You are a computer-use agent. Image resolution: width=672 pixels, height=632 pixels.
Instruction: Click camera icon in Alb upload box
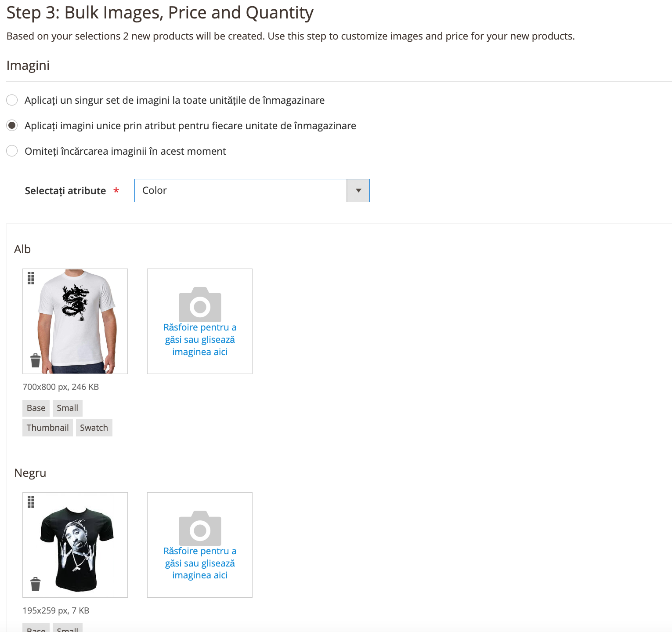(200, 305)
